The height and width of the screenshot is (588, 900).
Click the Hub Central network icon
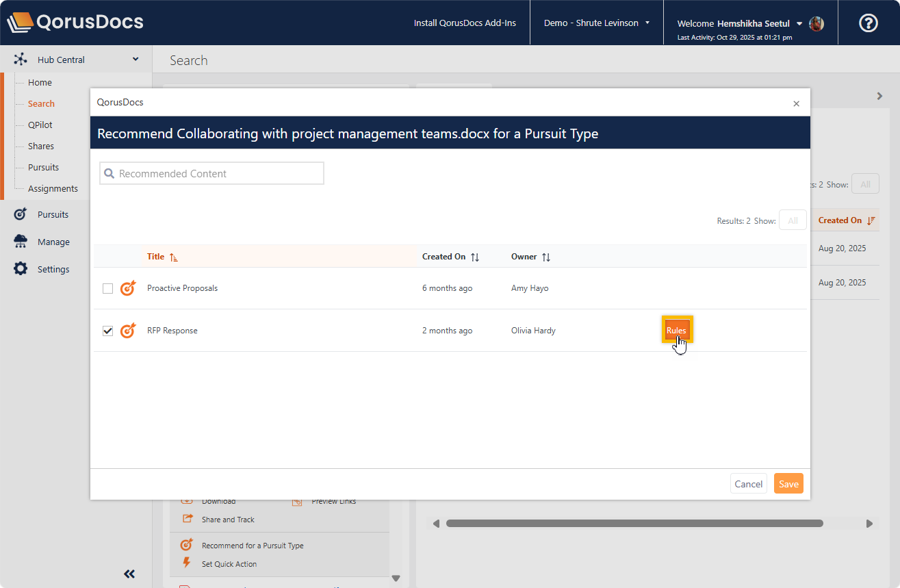[21, 60]
